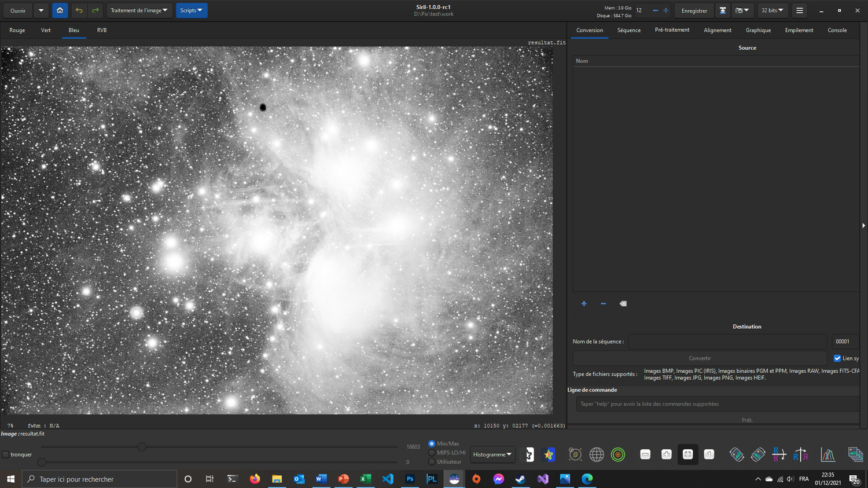This screenshot has width=868, height=488.
Task: Click the zoom-to-fit icon
Action: [x=687, y=455]
